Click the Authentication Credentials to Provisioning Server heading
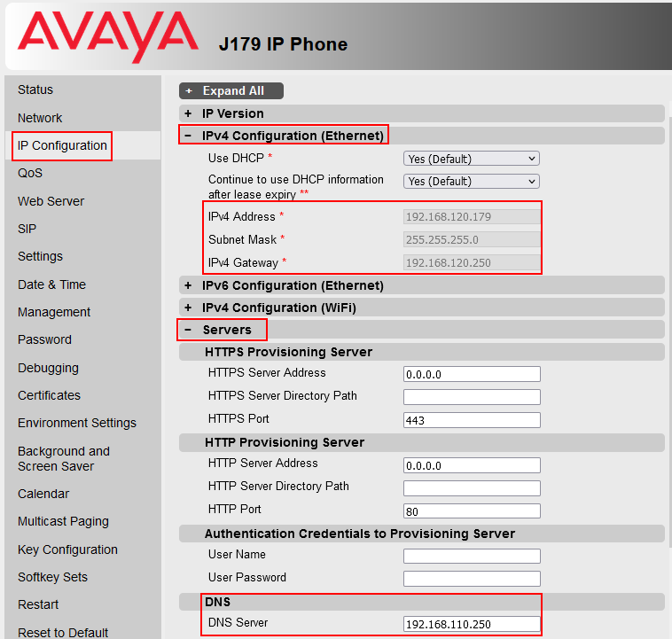Image resolution: width=672 pixels, height=639 pixels. (x=360, y=534)
